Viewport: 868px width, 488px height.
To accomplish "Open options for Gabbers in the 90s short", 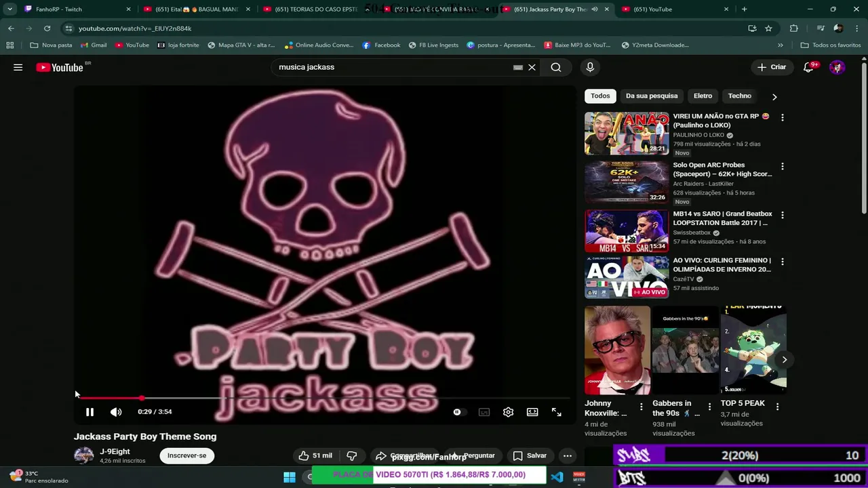I will pos(709,407).
